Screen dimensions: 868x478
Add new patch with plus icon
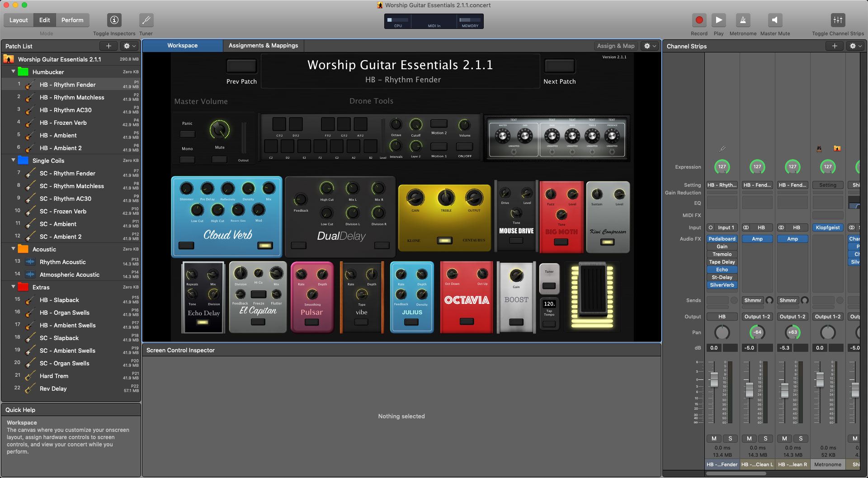[108, 46]
